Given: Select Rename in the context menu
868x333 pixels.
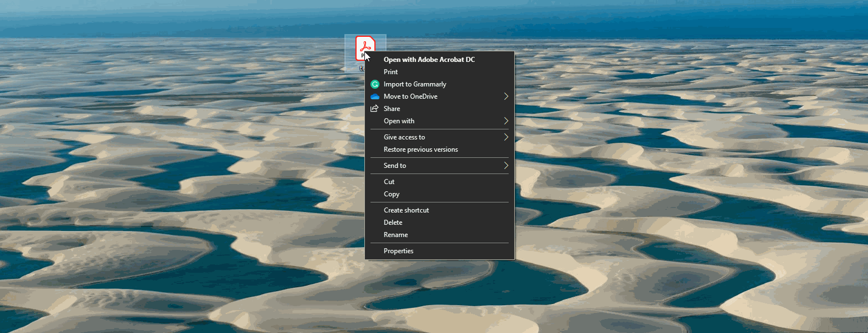Looking at the screenshot, I should 440,235.
